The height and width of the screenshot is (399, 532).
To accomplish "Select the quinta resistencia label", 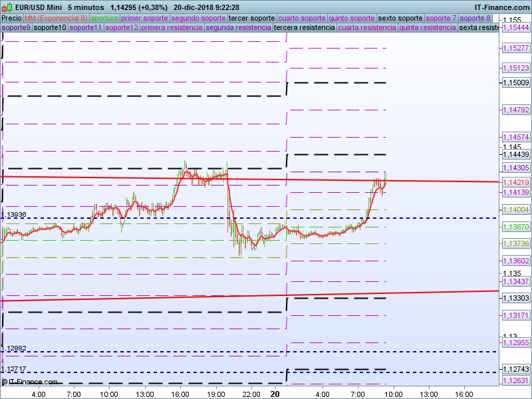I will click(x=428, y=28).
